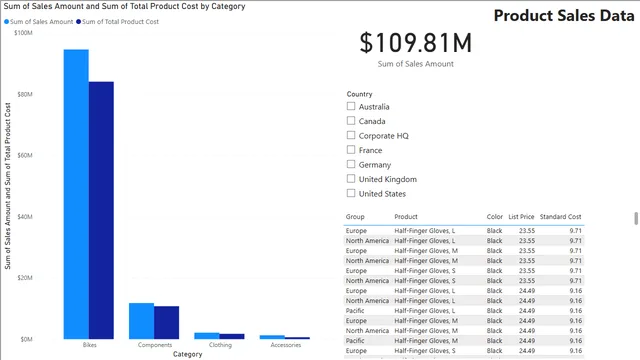Viewport: 640px width, 360px height.
Task: Select the Accessories sales amount bar
Action: (x=272, y=337)
